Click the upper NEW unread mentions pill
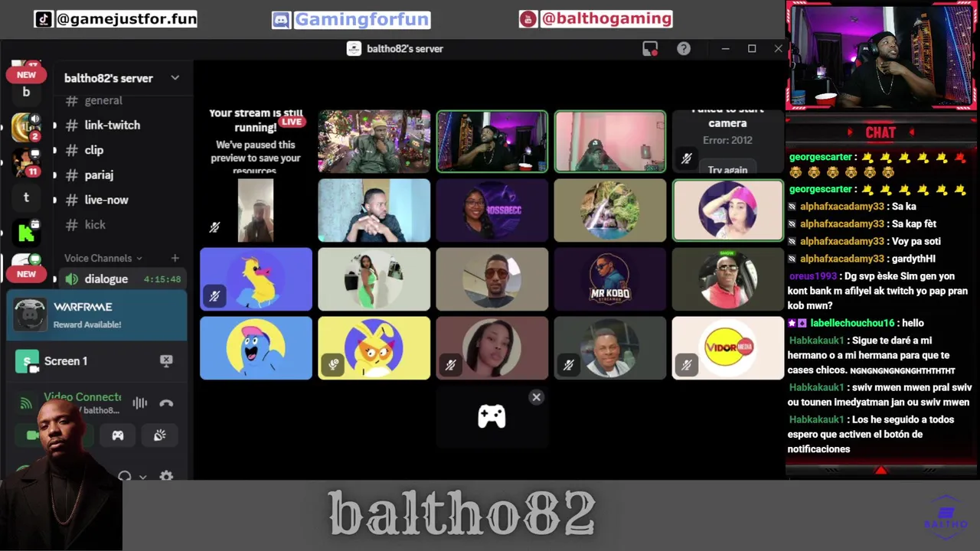The width and height of the screenshot is (980, 551). pos(26,75)
